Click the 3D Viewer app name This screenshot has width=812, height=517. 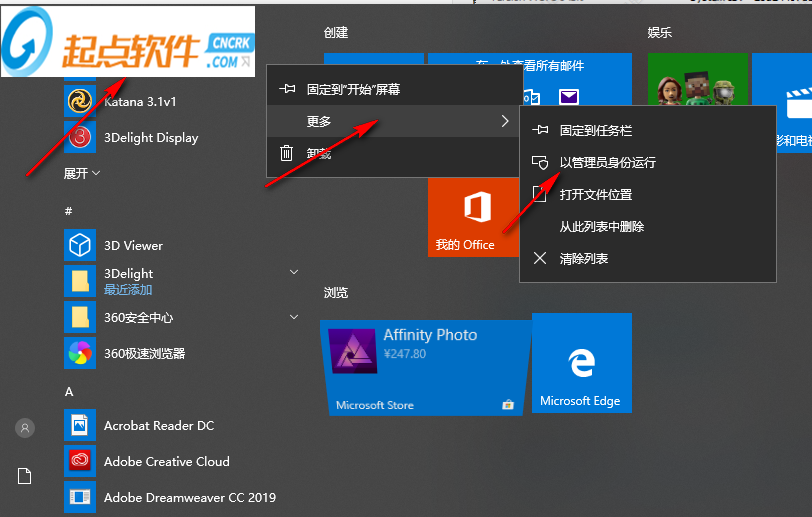tap(133, 246)
